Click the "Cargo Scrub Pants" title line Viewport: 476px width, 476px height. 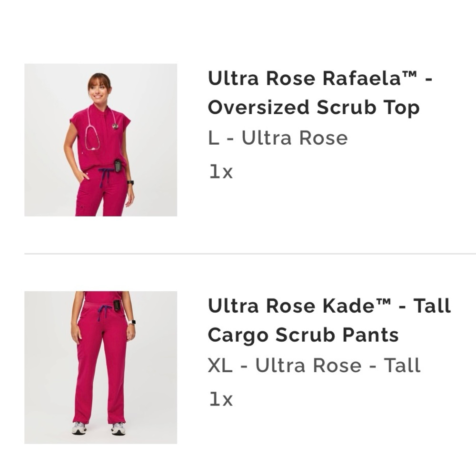point(303,335)
